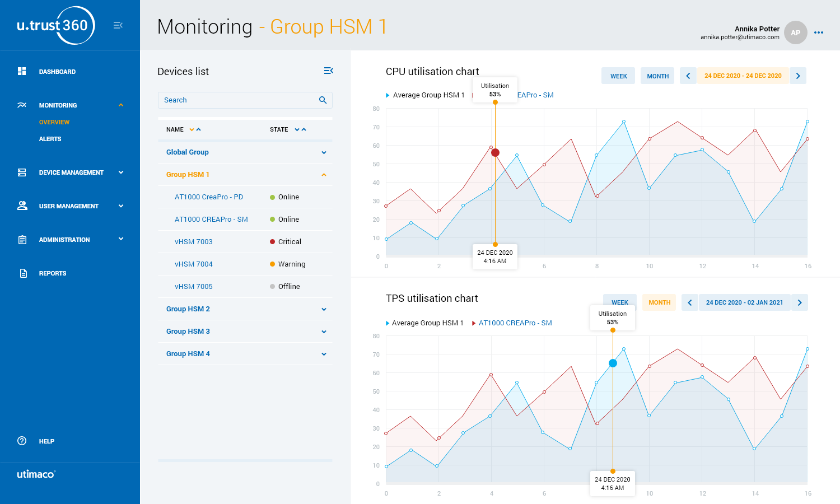
Task: Click the email annika.potter@utimaco.com
Action: [740, 38]
